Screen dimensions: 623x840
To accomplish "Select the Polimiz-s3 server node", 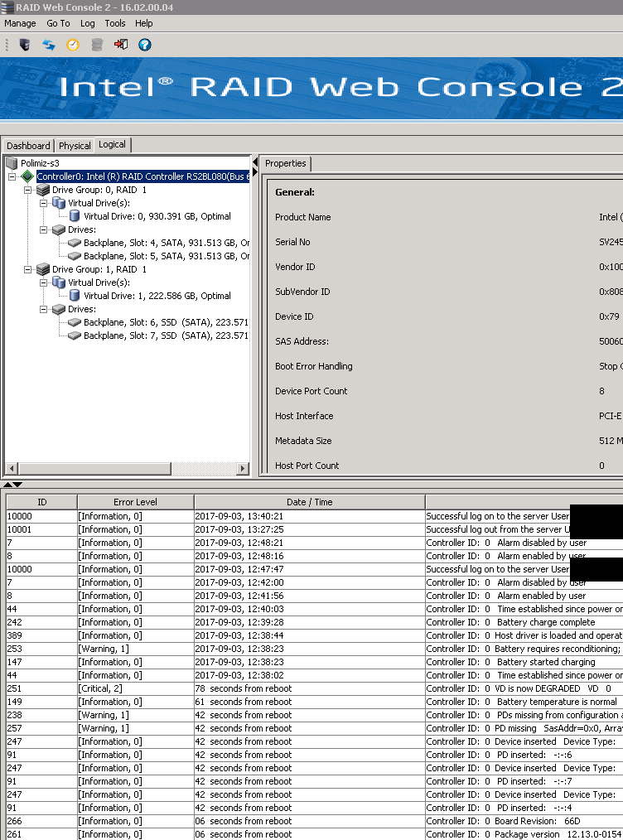I will point(40,163).
